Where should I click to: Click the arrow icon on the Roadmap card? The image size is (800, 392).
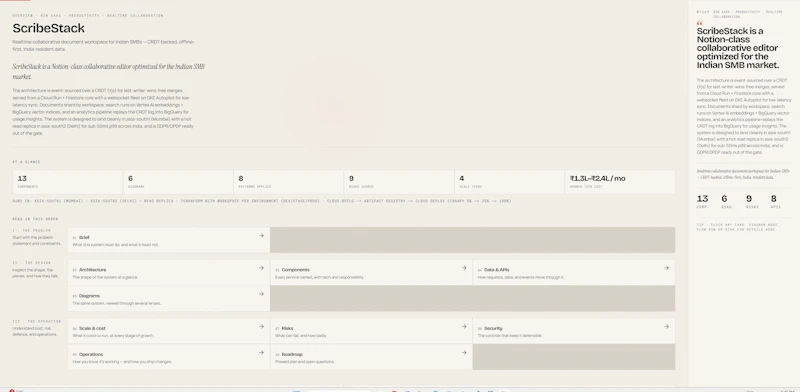coord(464,353)
